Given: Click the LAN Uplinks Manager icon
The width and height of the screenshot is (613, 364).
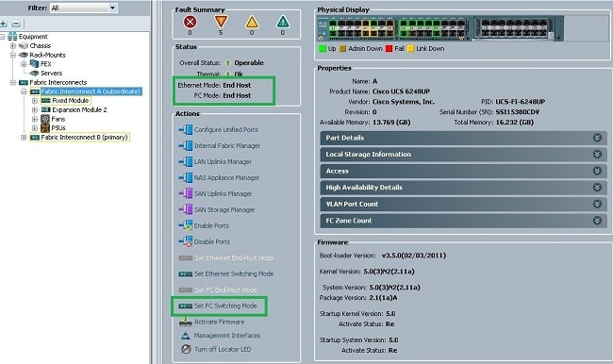Looking at the screenshot, I should [186, 161].
